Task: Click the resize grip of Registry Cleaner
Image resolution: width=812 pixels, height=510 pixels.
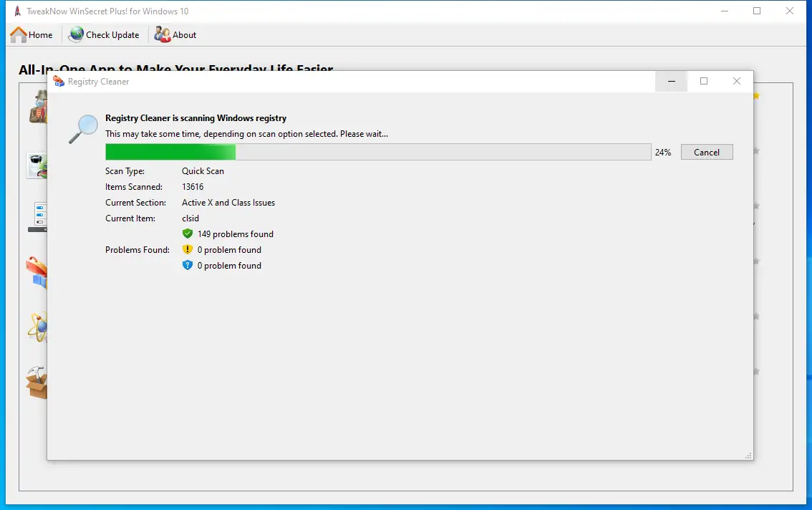Action: coord(748,456)
